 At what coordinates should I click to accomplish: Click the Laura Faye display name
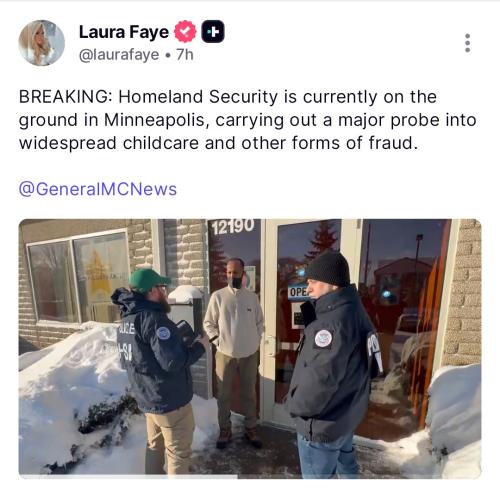124,32
